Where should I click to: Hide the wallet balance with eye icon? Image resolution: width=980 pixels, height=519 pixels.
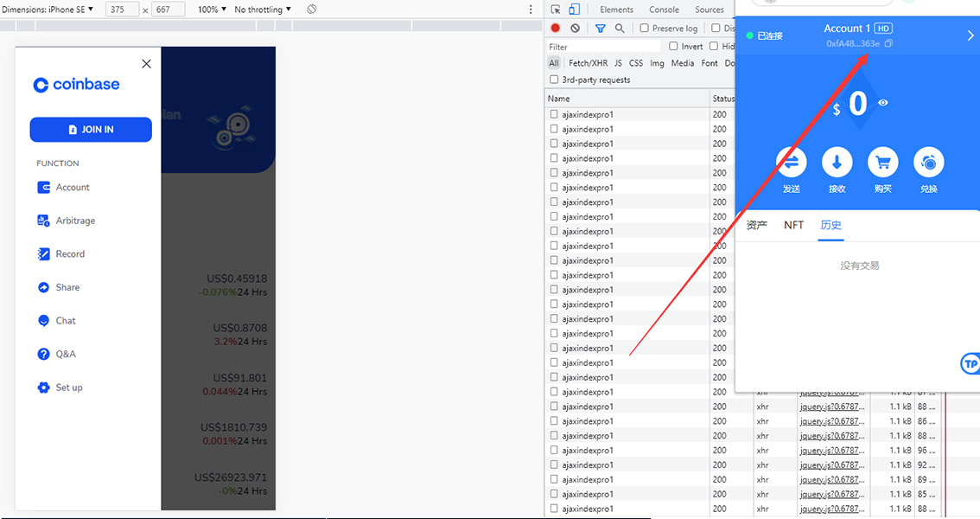pyautogui.click(x=883, y=103)
